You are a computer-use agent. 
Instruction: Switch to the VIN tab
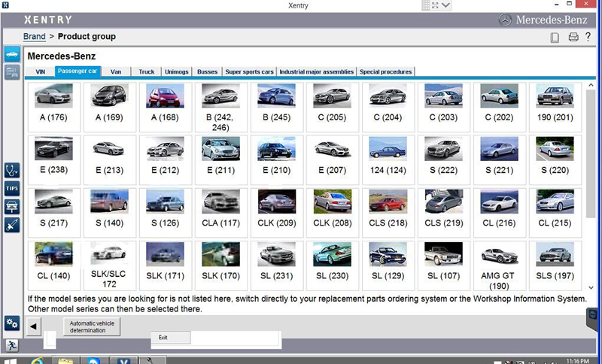41,71
